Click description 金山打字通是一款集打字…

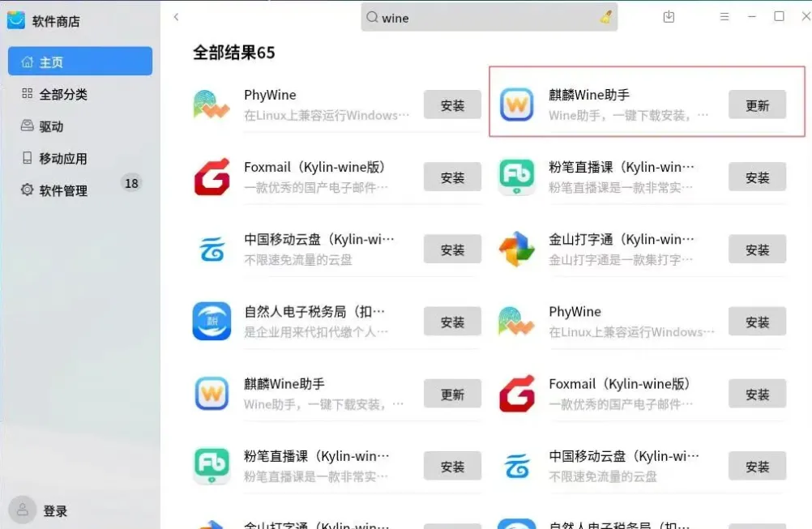(x=621, y=259)
